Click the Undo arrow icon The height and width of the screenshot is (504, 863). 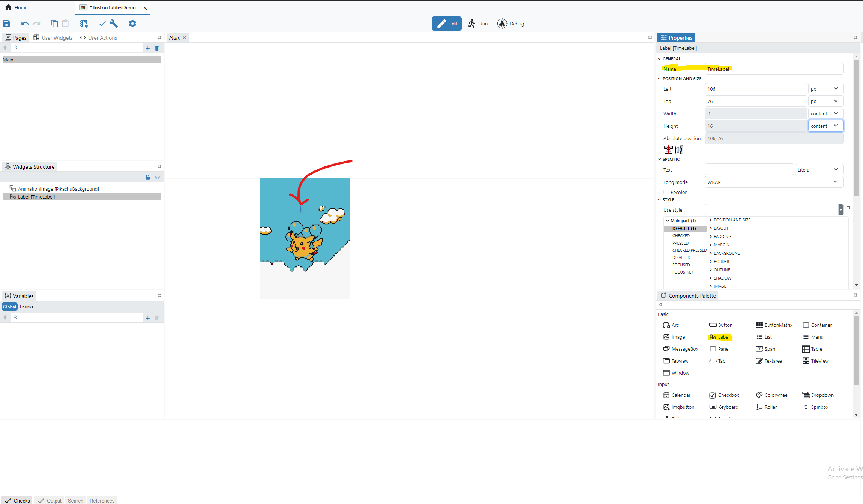tap(25, 24)
